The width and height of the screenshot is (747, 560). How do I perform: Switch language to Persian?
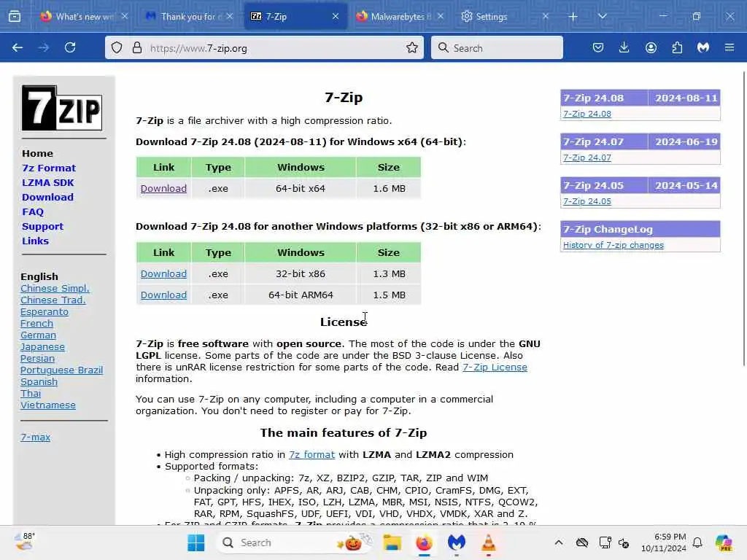click(37, 359)
